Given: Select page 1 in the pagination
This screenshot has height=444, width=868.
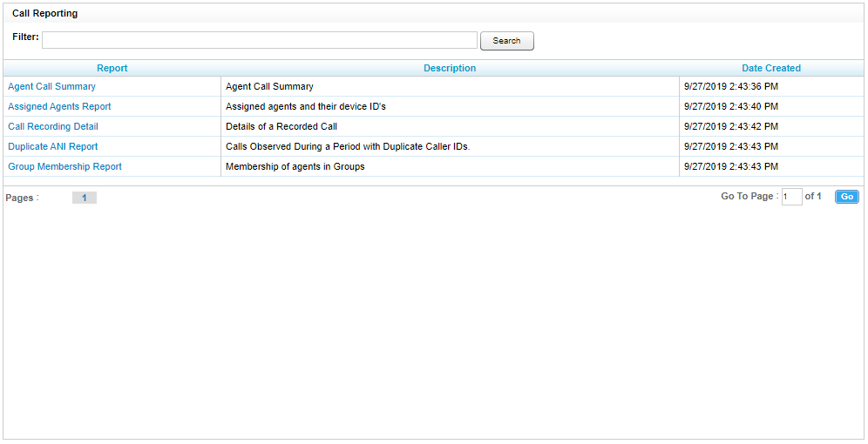Looking at the screenshot, I should (x=84, y=198).
